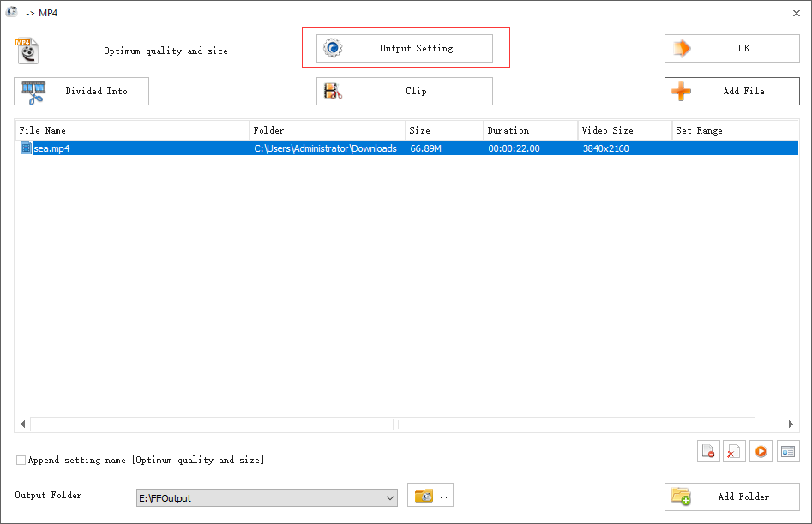Click Add File button

[x=731, y=91]
